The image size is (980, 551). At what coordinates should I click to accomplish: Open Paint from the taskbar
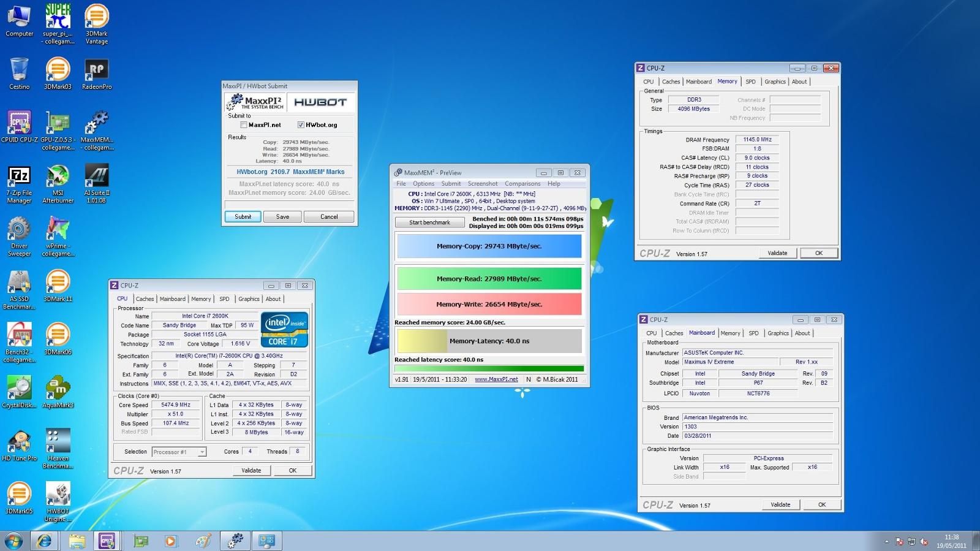(x=203, y=541)
